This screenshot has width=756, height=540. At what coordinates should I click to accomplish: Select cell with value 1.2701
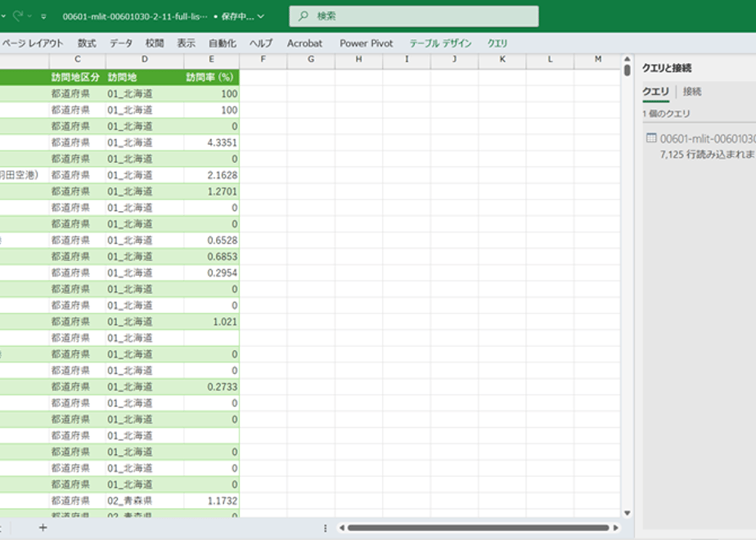[x=211, y=191]
